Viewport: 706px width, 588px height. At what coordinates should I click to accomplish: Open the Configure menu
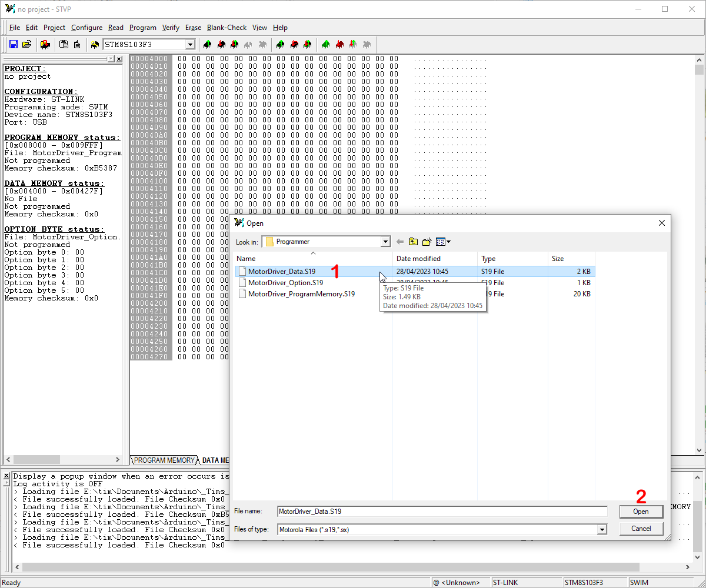[87, 28]
